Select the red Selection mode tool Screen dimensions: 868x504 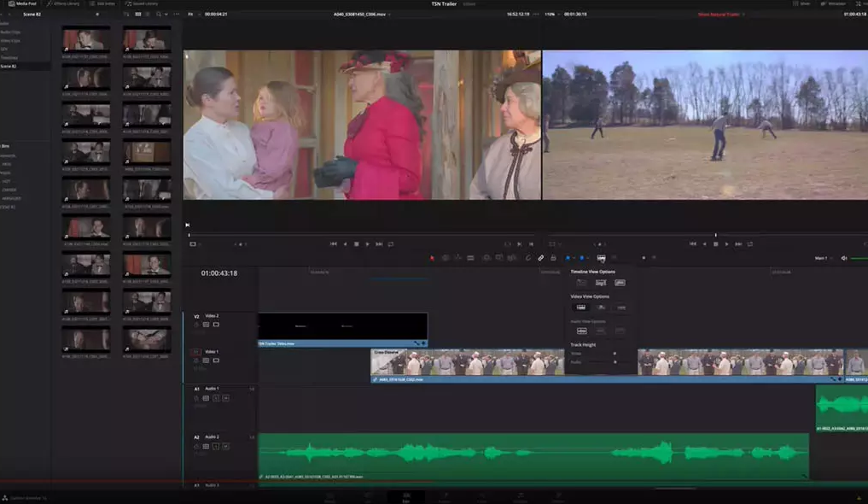click(x=432, y=258)
